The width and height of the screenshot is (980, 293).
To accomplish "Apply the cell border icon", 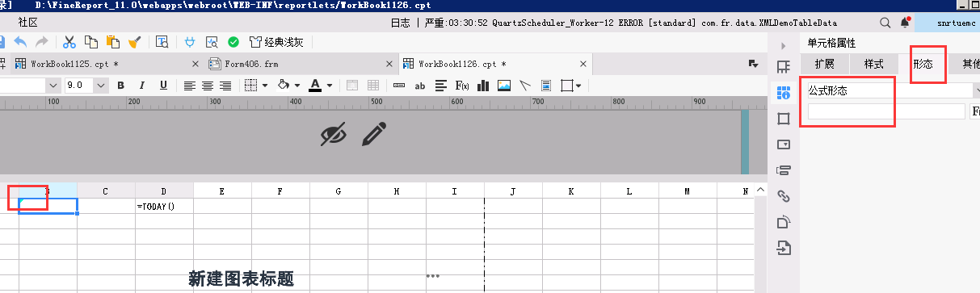I will (x=251, y=85).
